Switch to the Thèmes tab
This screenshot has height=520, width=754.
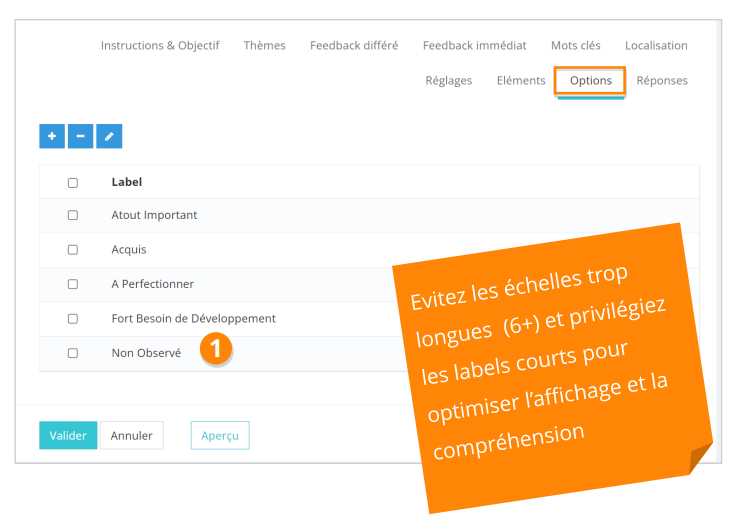pyautogui.click(x=265, y=45)
